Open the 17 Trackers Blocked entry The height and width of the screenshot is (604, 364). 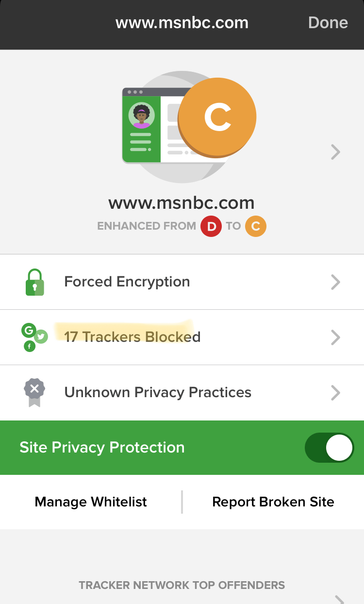click(x=132, y=337)
